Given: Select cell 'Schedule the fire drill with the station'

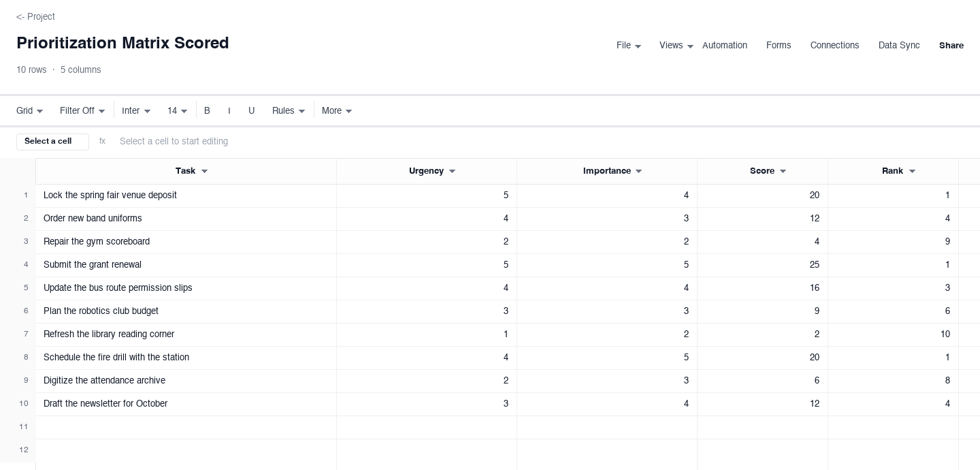Looking at the screenshot, I should (186, 358).
